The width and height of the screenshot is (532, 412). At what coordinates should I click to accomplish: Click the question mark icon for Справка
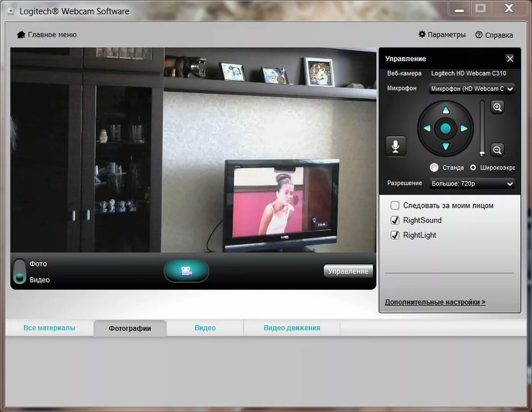coord(479,35)
